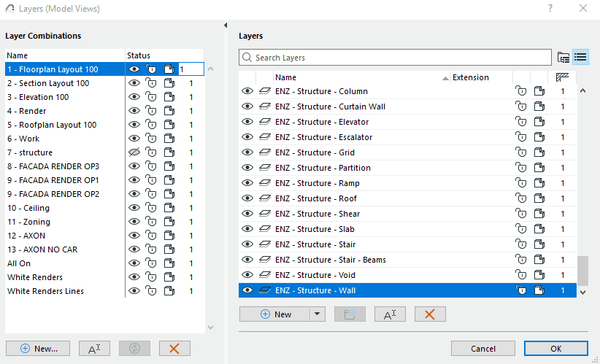The width and height of the screenshot is (600, 364).
Task: Edit intersection number field for 1 - Floorplan Layout 100
Action: point(191,69)
